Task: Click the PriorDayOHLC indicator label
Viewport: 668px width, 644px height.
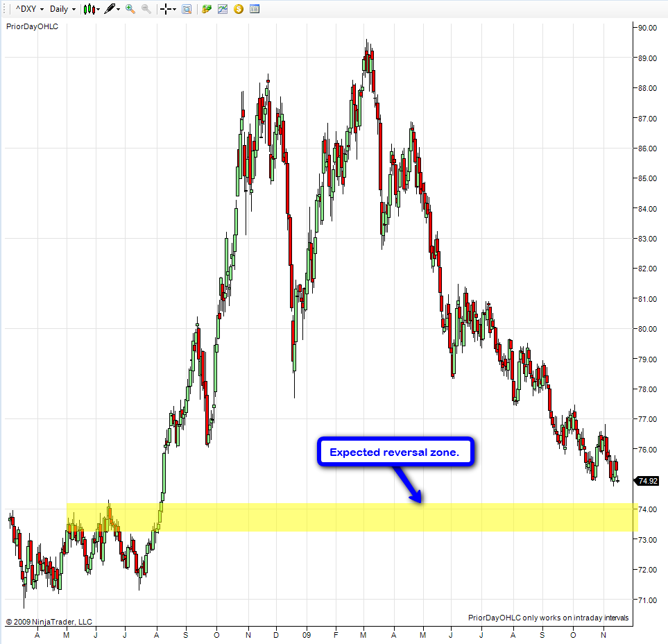Action: [33, 26]
